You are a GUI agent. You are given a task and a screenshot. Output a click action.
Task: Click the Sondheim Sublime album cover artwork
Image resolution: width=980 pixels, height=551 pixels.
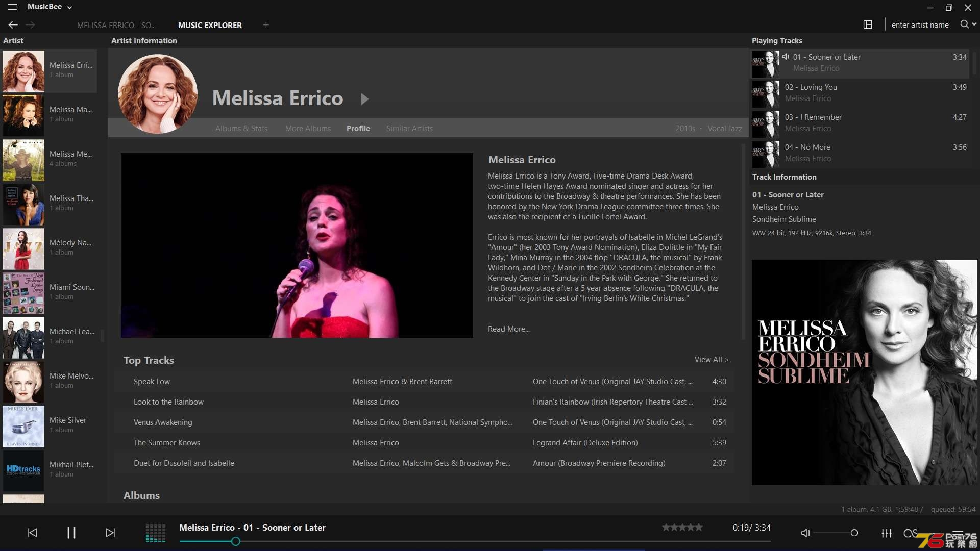tap(864, 372)
